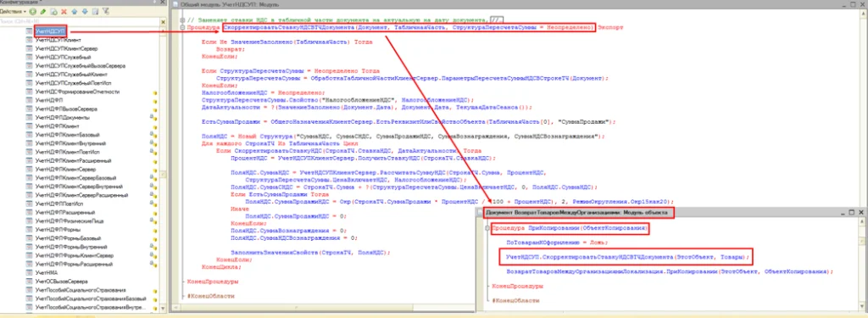Click the Move up arrow icon
868x318 pixels.
(x=75, y=12)
